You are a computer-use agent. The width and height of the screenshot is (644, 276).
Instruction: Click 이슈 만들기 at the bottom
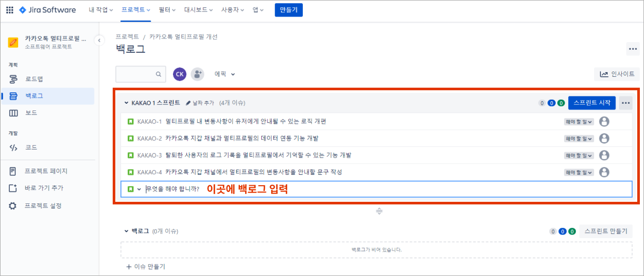tap(145, 267)
